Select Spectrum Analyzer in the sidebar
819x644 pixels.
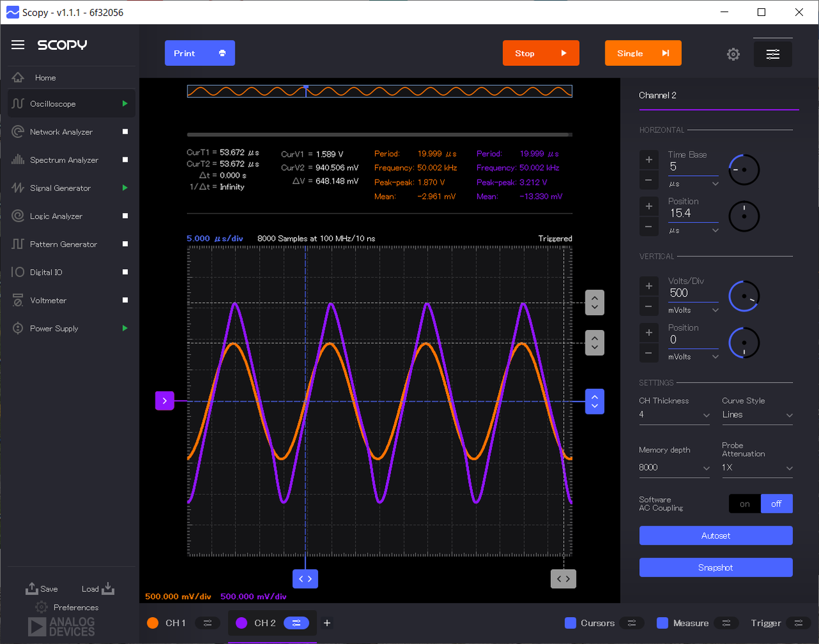tap(64, 160)
